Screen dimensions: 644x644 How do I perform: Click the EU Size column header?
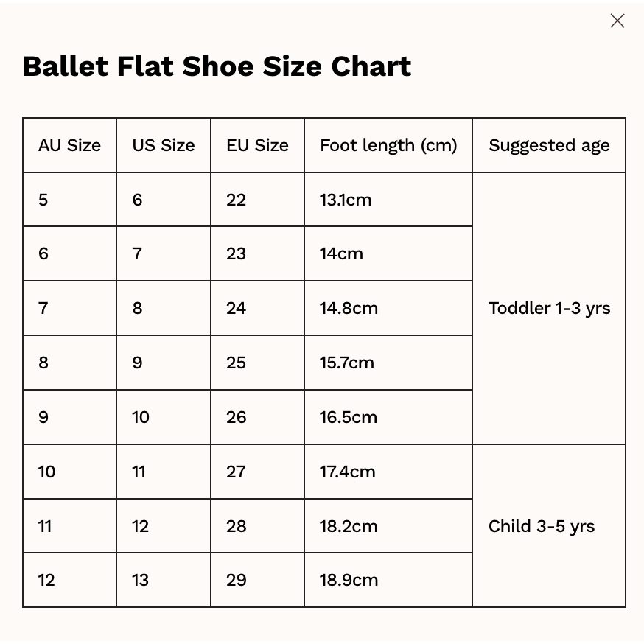257,145
